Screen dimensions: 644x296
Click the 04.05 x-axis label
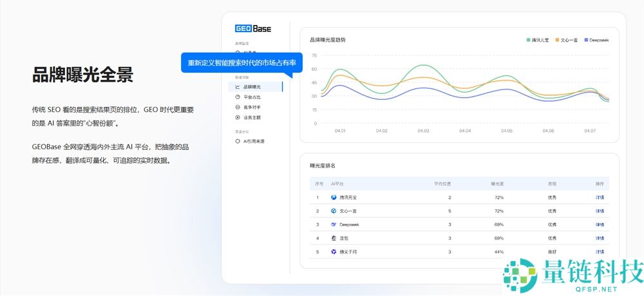coord(506,131)
